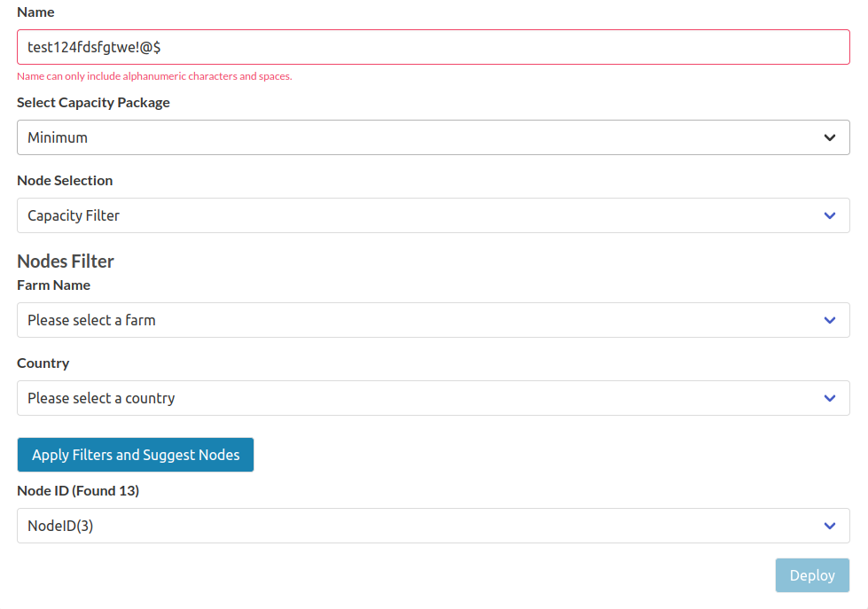Viewport: 868px width, 609px height.
Task: Open the 'Please select a farm' dropdown
Action: click(x=433, y=320)
